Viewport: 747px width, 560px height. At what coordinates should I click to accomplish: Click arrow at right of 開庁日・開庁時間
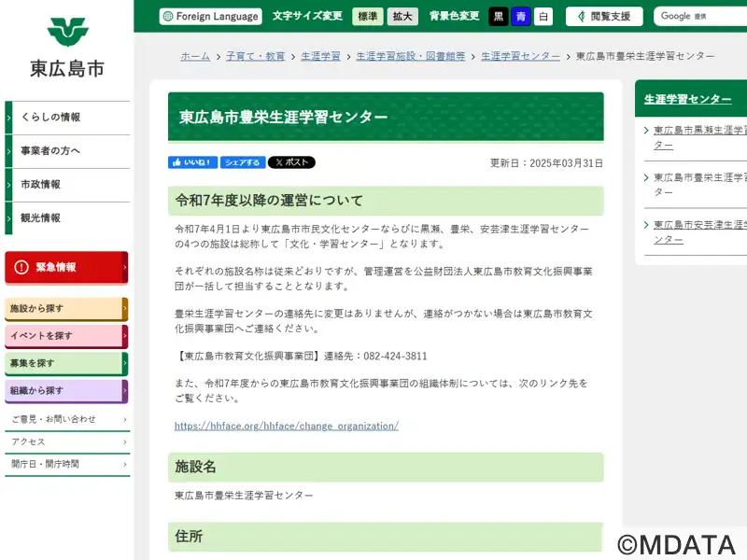click(125, 465)
